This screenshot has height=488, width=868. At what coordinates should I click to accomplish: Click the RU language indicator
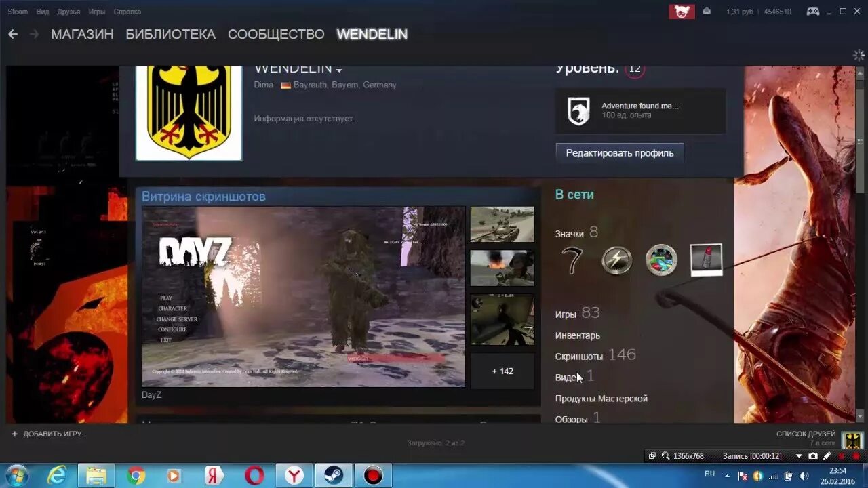710,474
